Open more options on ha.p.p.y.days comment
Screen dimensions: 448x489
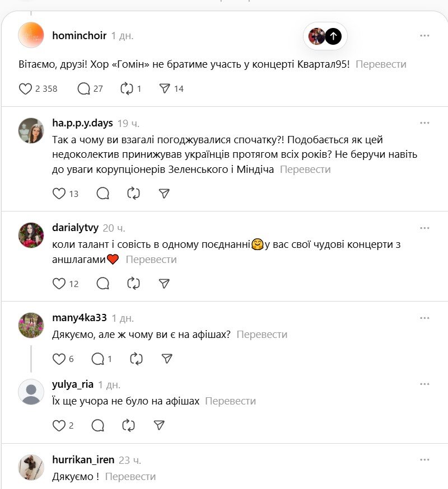[x=425, y=123]
